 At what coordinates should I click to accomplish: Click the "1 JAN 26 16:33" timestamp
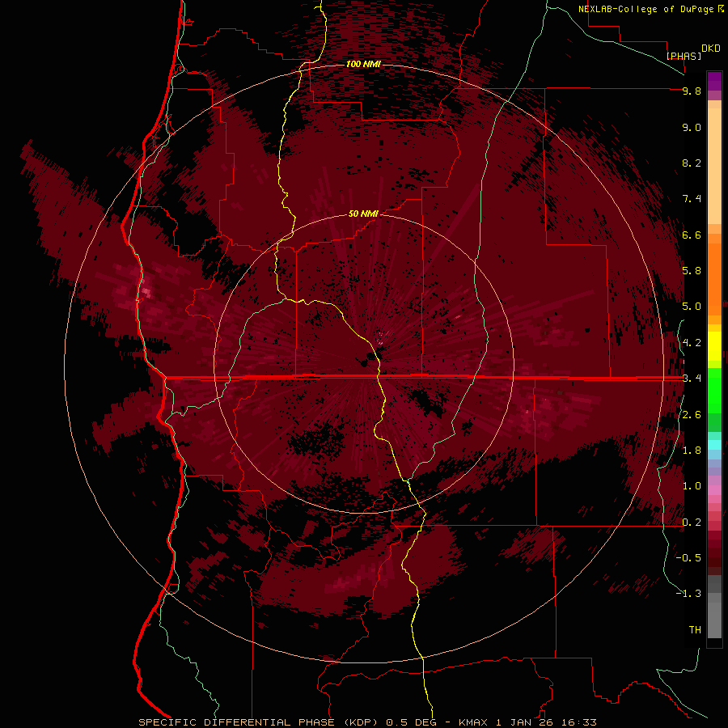[x=547, y=722]
